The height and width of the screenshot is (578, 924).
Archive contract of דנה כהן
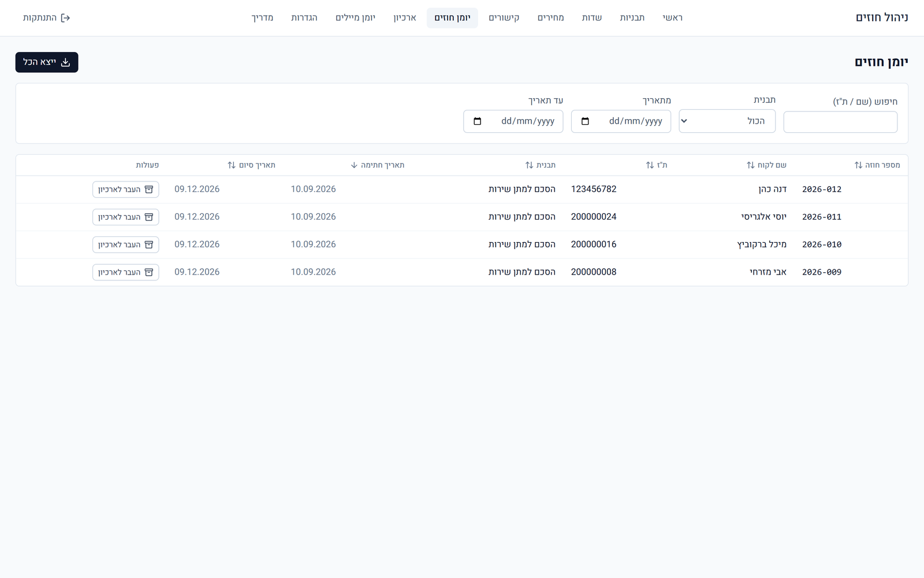126,190
